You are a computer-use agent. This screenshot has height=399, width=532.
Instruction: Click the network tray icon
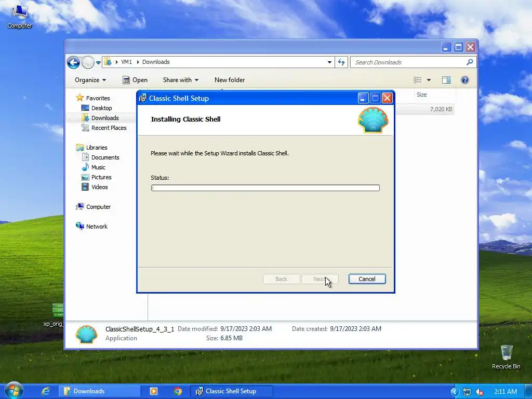click(467, 392)
